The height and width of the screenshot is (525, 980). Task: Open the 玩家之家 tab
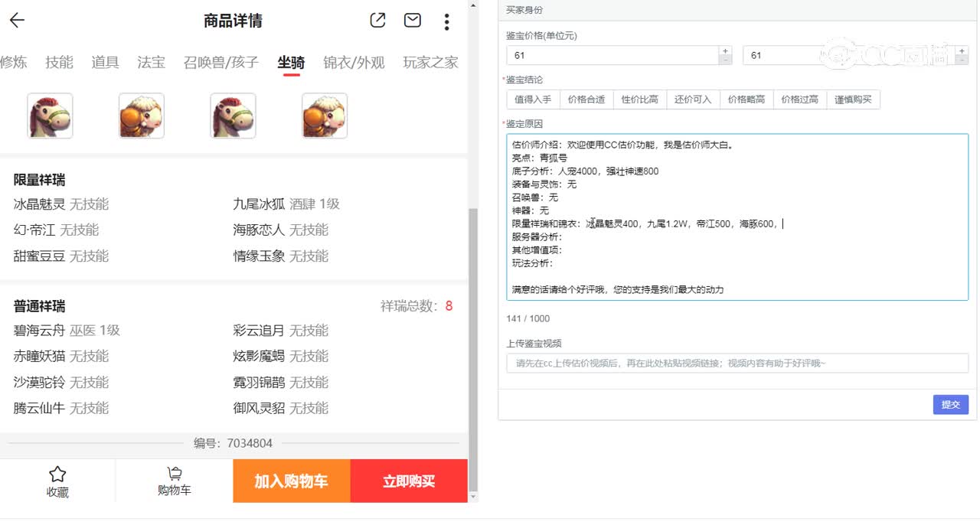429,64
